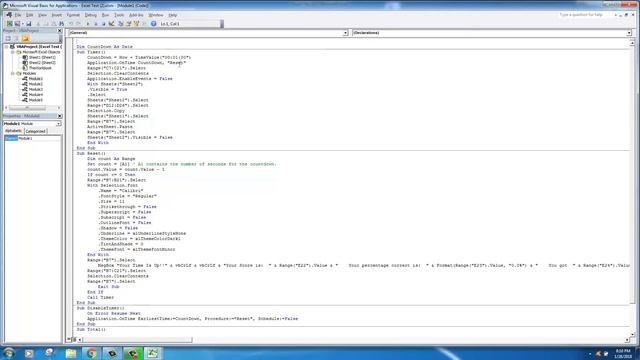Image resolution: width=640 pixels, height=360 pixels.
Task: Open the Debug menu
Action: pyautogui.click(x=91, y=15)
